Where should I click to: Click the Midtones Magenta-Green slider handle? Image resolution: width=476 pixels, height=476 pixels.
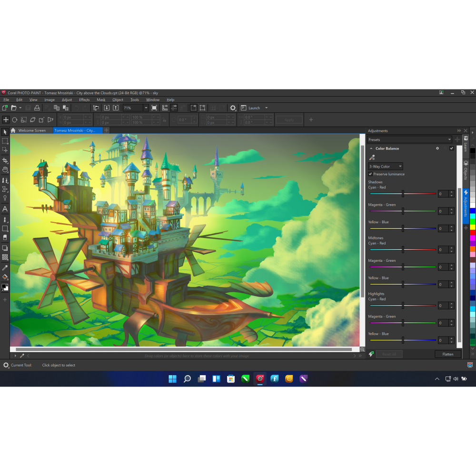(x=404, y=267)
